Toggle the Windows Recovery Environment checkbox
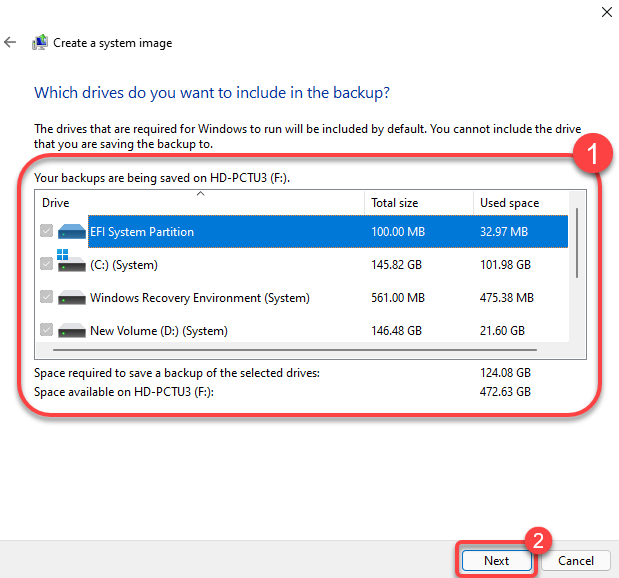 (47, 297)
